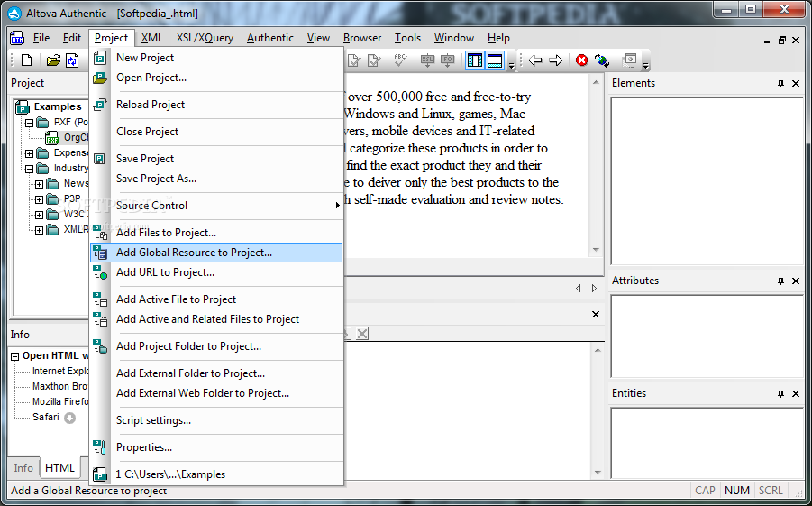Choose Add Active File to Project entry

216,299
